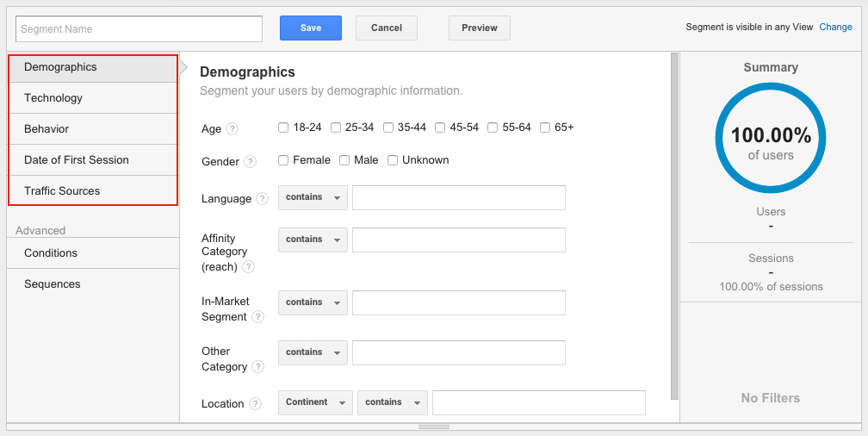Show help tooltip for Other Category

pos(257,367)
